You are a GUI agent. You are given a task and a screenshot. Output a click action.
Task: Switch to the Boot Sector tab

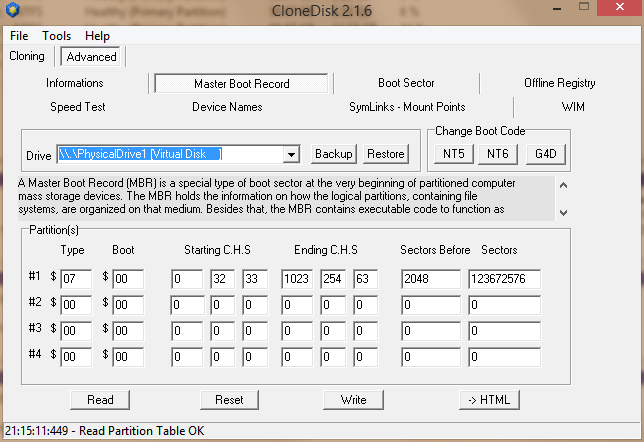point(406,83)
